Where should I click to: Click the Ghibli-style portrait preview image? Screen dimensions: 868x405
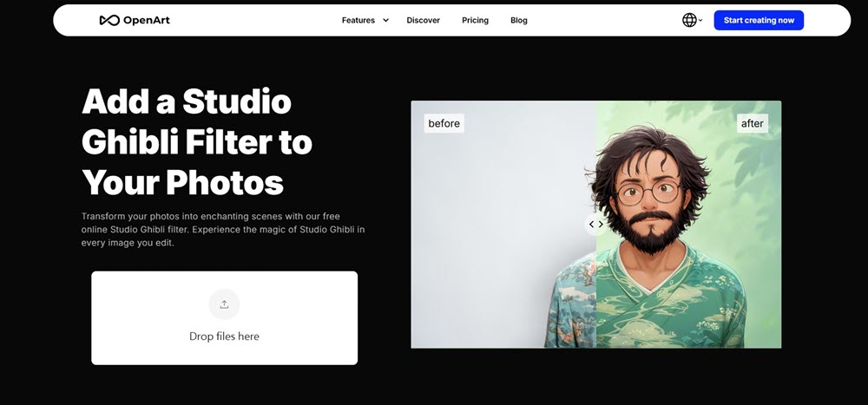[x=596, y=224]
